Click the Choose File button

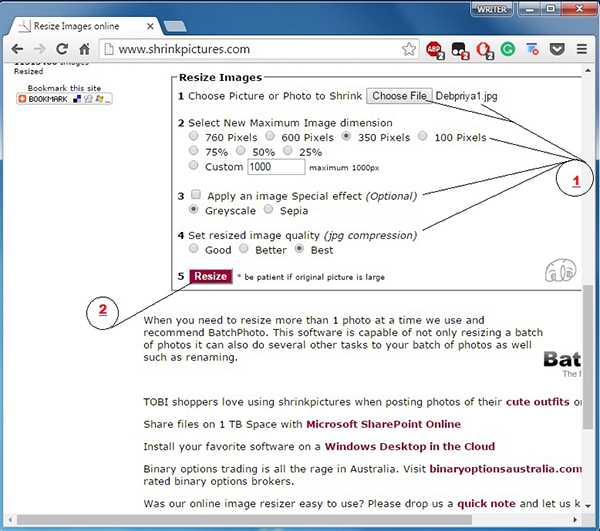click(x=399, y=96)
